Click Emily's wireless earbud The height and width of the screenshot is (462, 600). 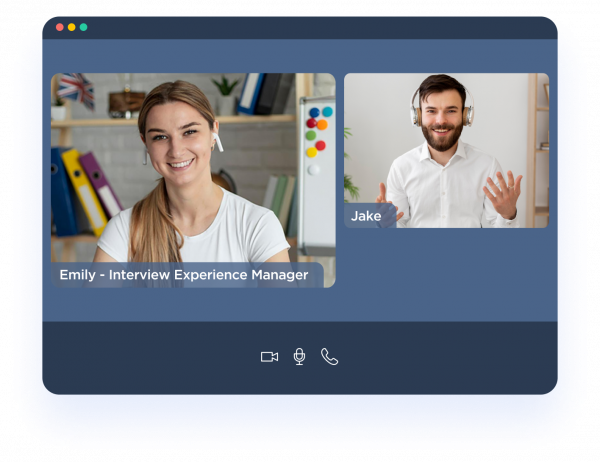pyautogui.click(x=218, y=143)
